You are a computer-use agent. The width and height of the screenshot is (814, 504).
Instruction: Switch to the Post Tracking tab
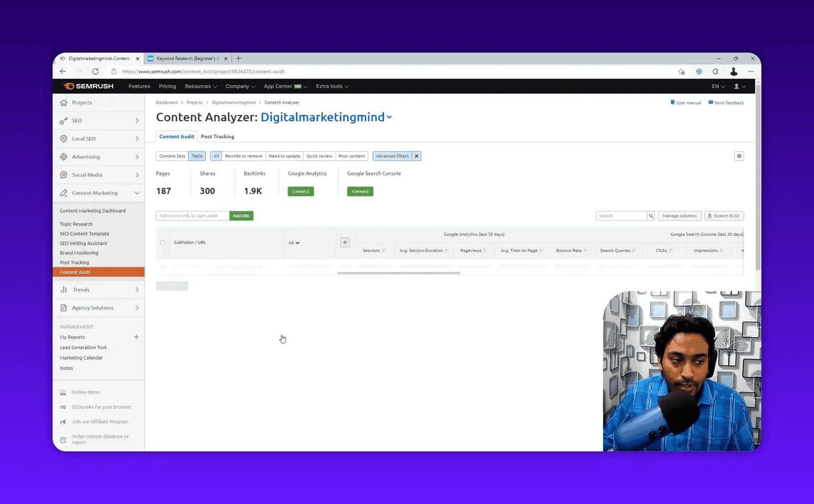click(x=217, y=136)
